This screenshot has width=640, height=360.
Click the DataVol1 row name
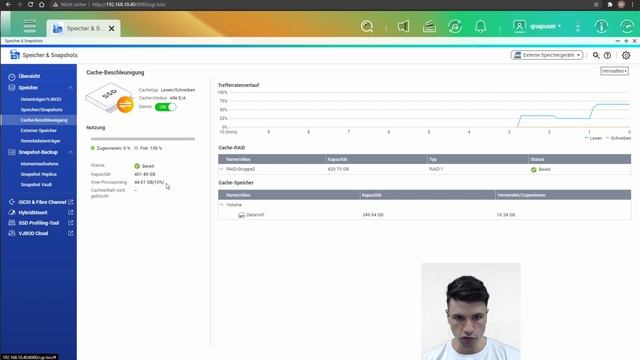(255, 215)
